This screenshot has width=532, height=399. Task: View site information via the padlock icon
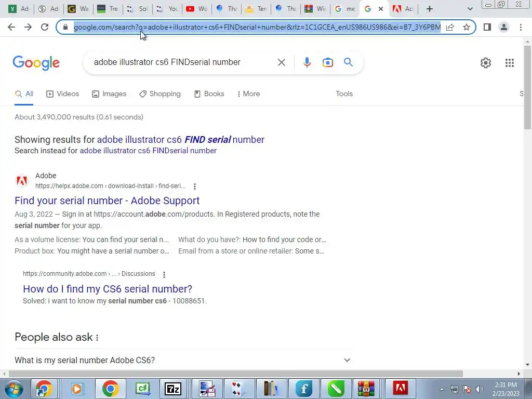65,27
